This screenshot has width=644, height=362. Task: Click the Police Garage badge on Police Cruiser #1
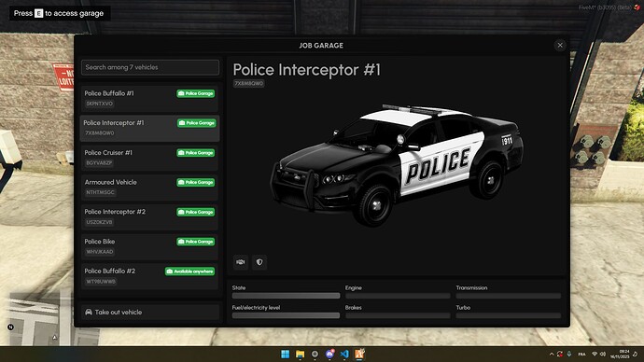coord(196,153)
